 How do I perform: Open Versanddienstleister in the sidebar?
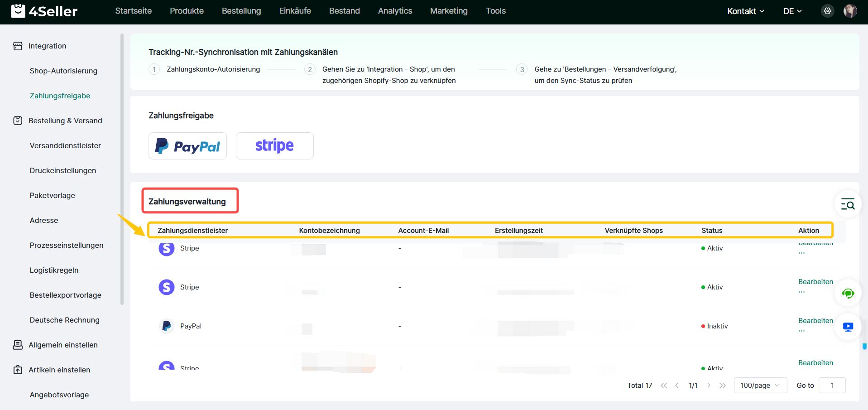(x=65, y=145)
